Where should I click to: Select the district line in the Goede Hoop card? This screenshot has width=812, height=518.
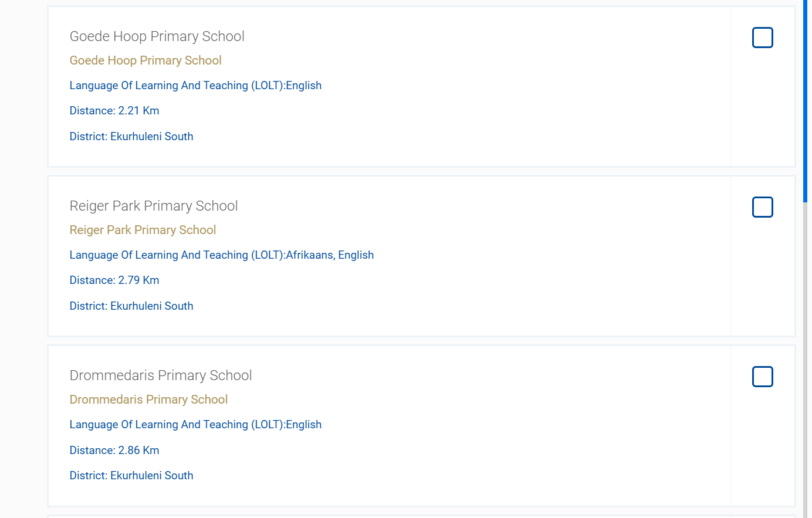[x=131, y=137]
